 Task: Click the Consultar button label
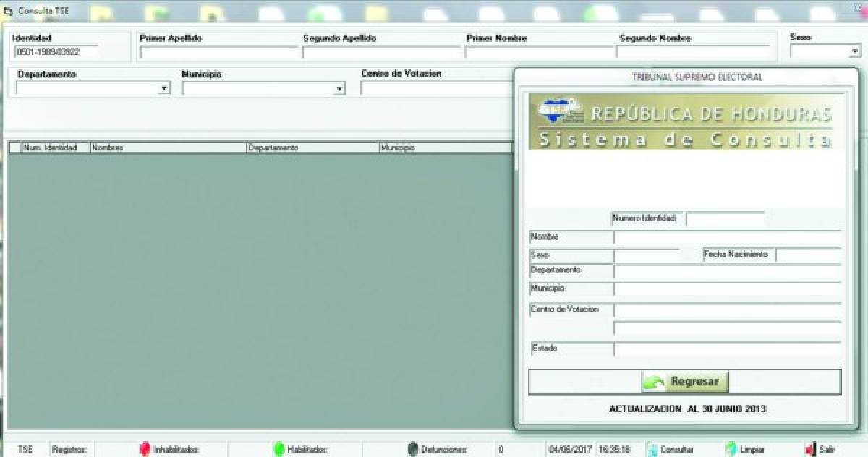tap(676, 450)
